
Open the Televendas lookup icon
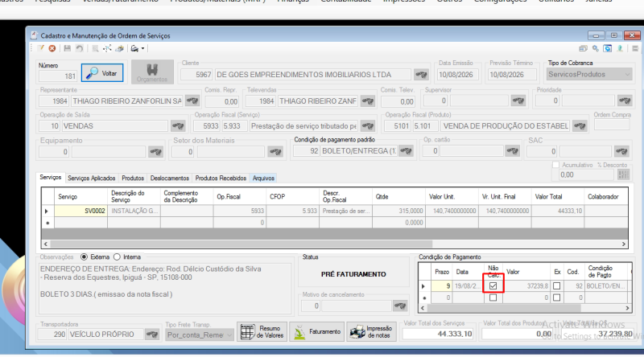[368, 101]
